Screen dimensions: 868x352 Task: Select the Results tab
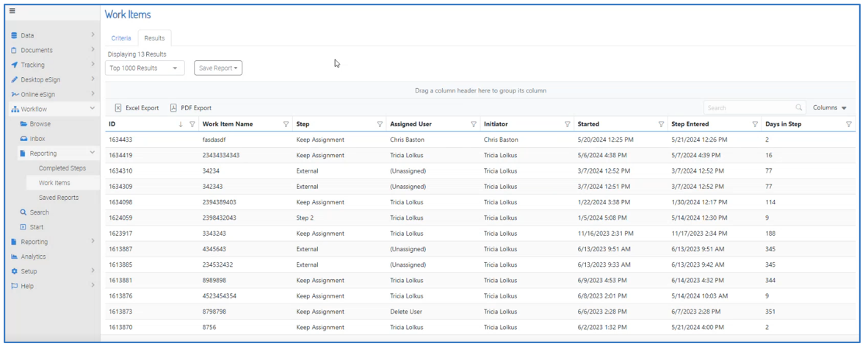tap(154, 38)
